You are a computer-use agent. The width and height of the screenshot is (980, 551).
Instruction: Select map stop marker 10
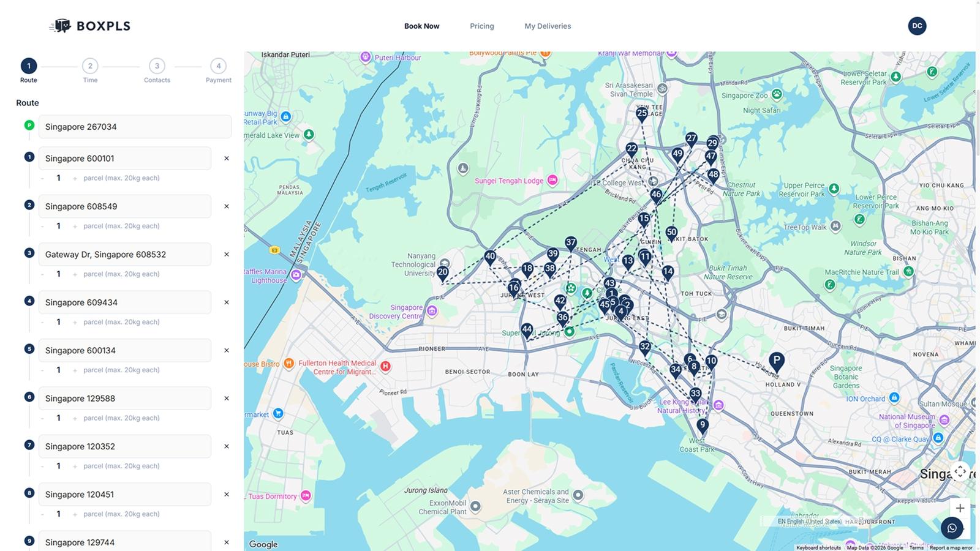(x=711, y=362)
